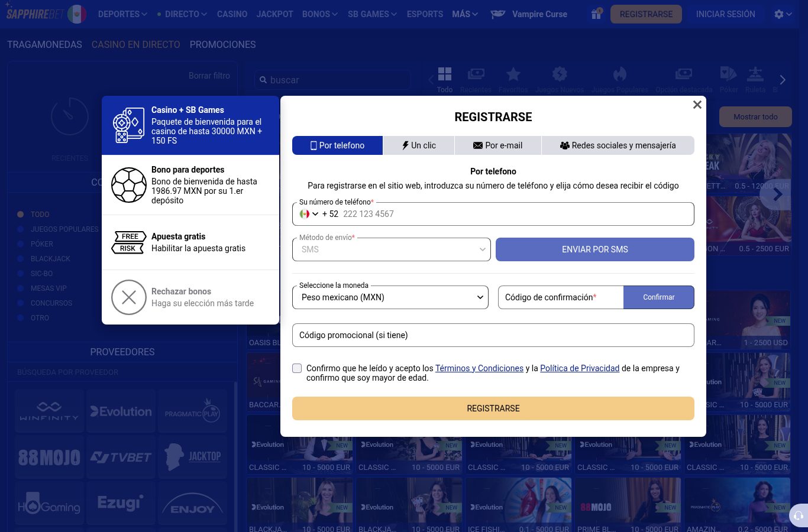Select the TODO category filter
This screenshot has width=808, height=532.
[x=40, y=215]
